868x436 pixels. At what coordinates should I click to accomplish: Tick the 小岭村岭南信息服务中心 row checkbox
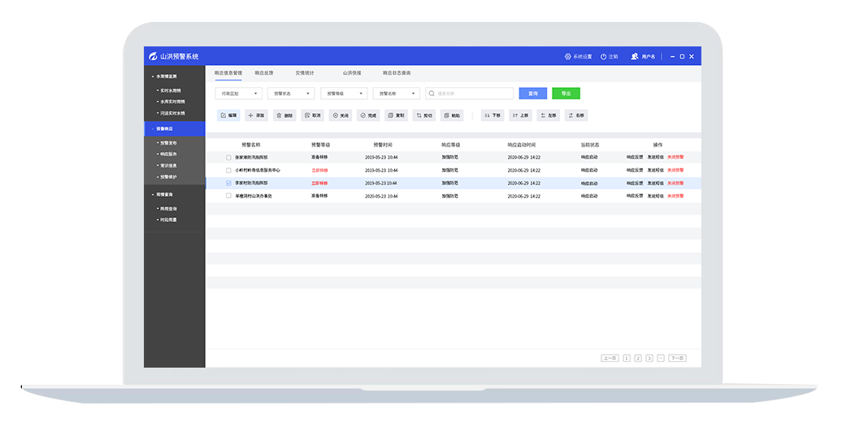pos(228,170)
